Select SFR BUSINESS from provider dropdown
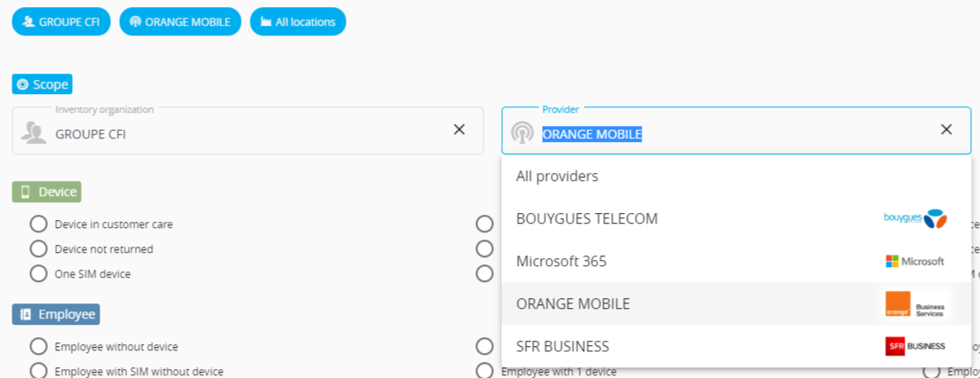 click(562, 346)
